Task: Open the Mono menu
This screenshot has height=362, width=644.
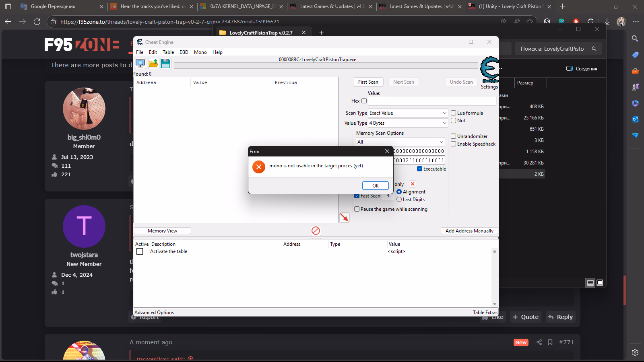Action: point(200,52)
